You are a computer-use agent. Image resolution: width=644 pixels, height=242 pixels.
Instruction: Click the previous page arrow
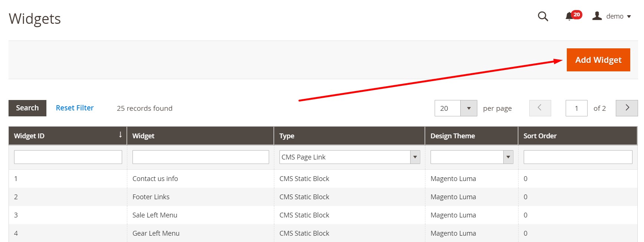tap(540, 108)
